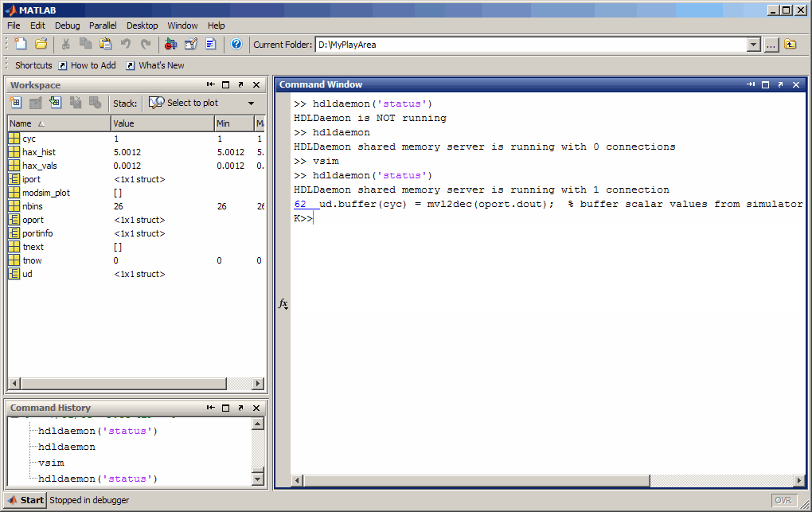Open the Desktop menu
The height and width of the screenshot is (512, 812).
pos(142,25)
